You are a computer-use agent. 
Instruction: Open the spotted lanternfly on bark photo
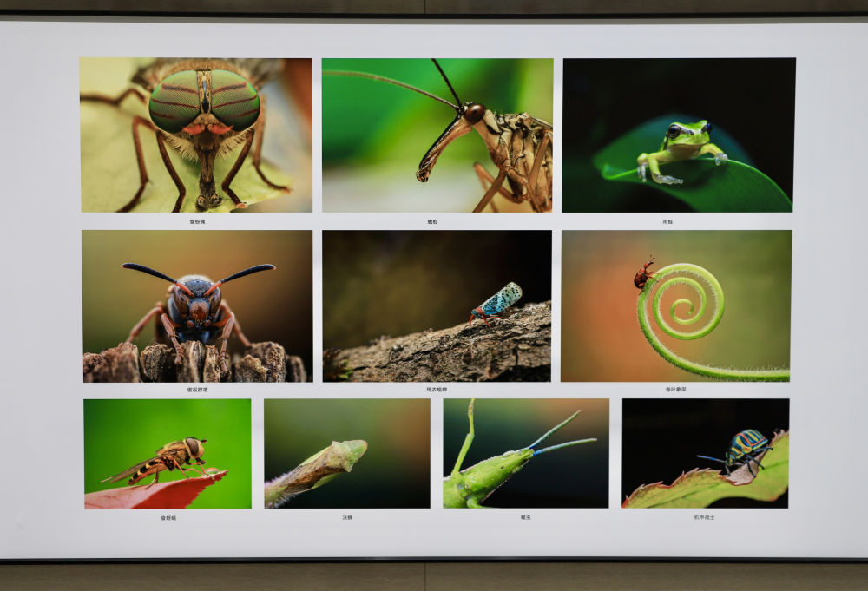tap(437, 305)
